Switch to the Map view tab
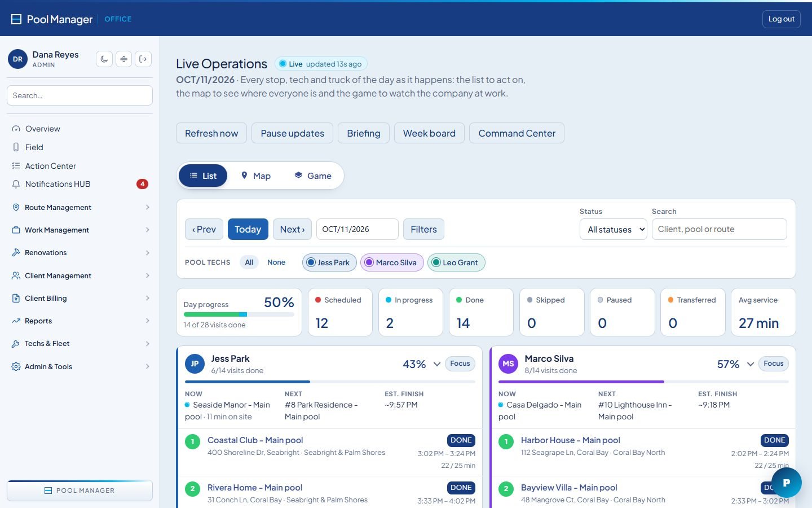 click(x=256, y=176)
